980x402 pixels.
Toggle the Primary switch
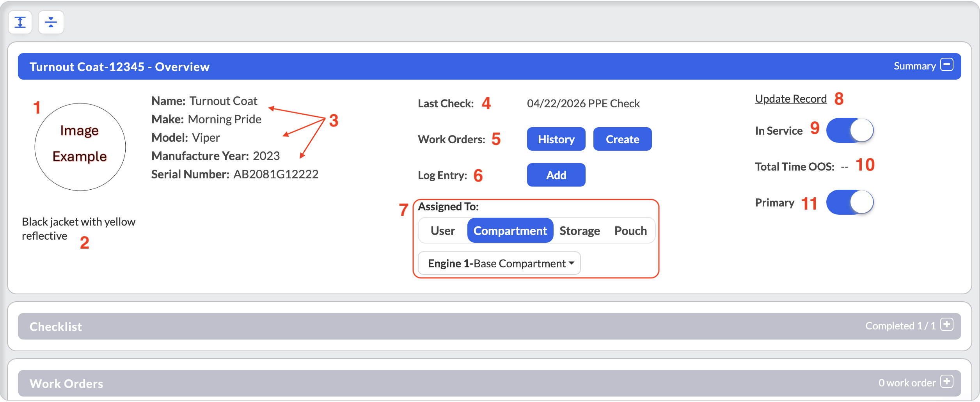coord(850,202)
